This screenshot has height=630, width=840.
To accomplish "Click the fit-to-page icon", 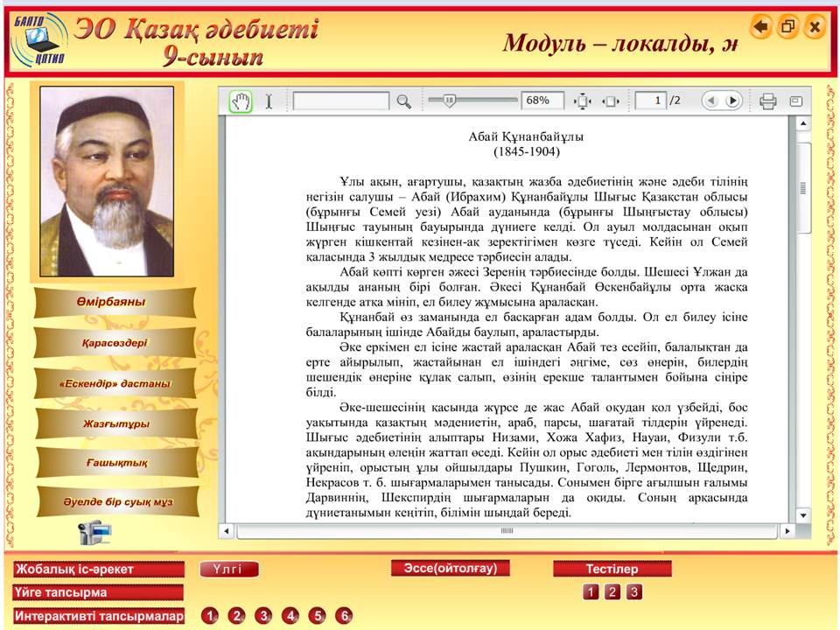I will pos(583,101).
